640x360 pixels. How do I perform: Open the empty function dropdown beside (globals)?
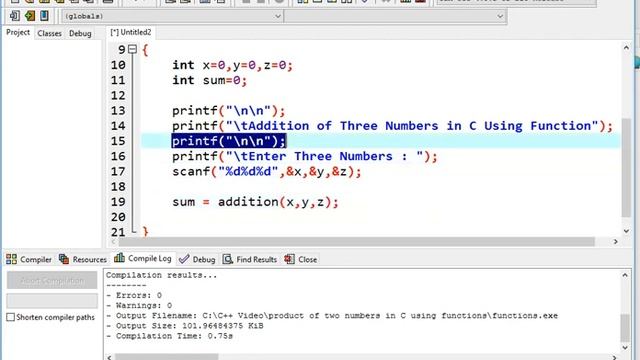[x=395, y=16]
